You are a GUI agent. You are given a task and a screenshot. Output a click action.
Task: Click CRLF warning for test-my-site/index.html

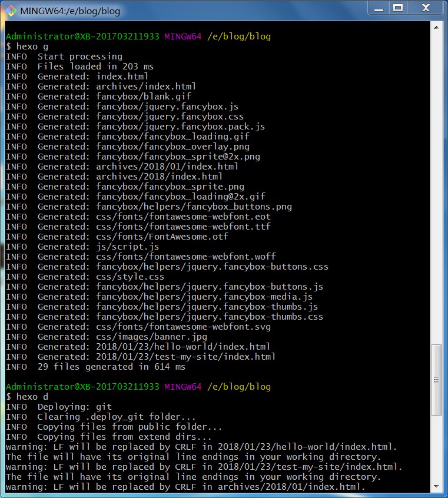pyautogui.click(x=204, y=467)
